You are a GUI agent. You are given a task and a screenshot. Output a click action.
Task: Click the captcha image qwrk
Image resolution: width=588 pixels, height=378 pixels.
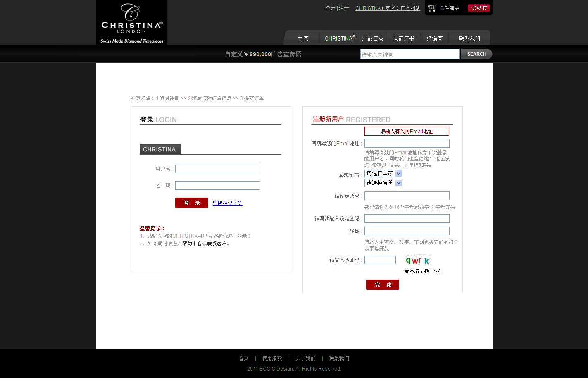[x=418, y=260]
